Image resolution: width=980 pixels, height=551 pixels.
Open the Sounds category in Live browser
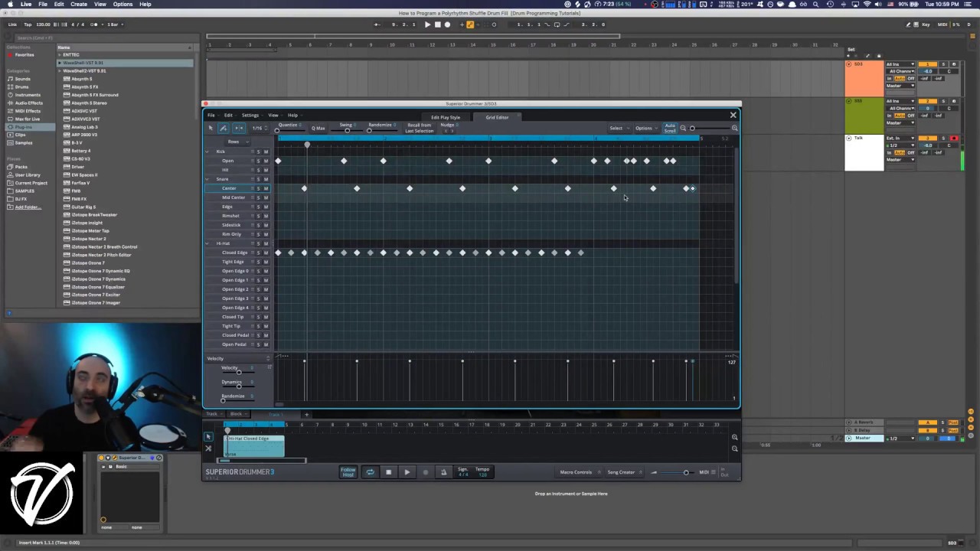[x=22, y=79]
